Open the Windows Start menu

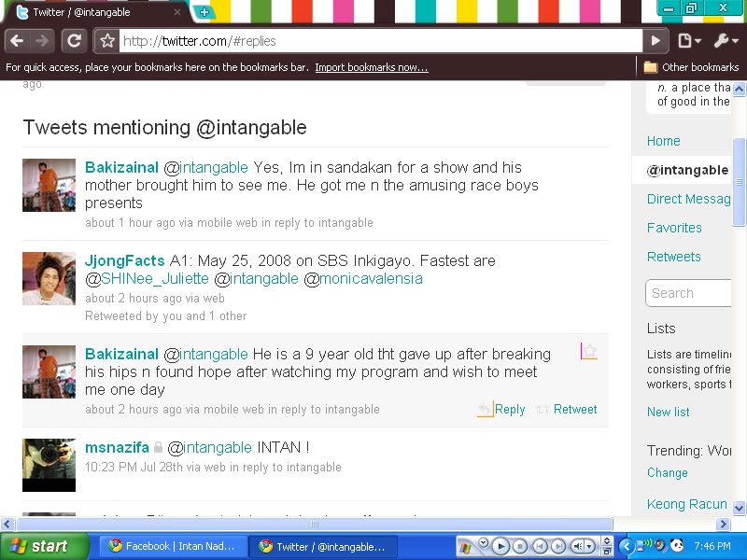44,546
